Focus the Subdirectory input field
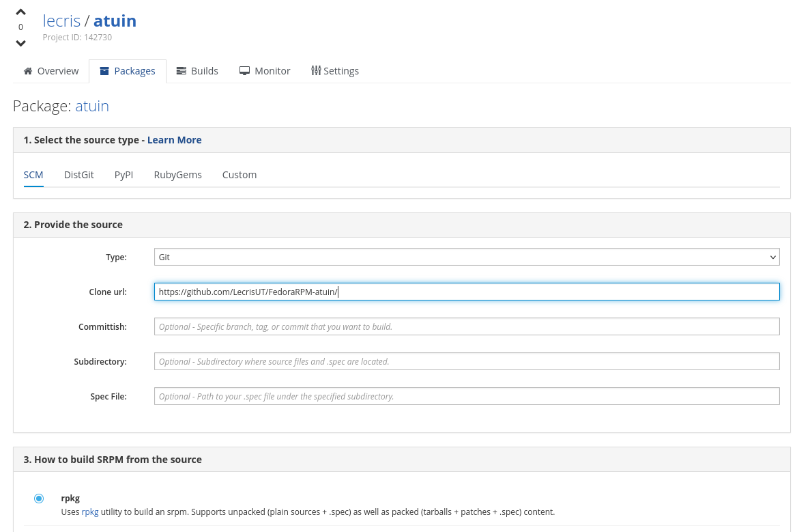 coord(467,361)
